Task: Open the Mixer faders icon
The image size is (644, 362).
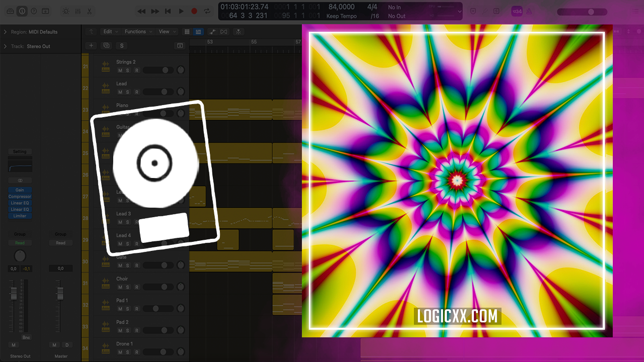Action: (77, 11)
